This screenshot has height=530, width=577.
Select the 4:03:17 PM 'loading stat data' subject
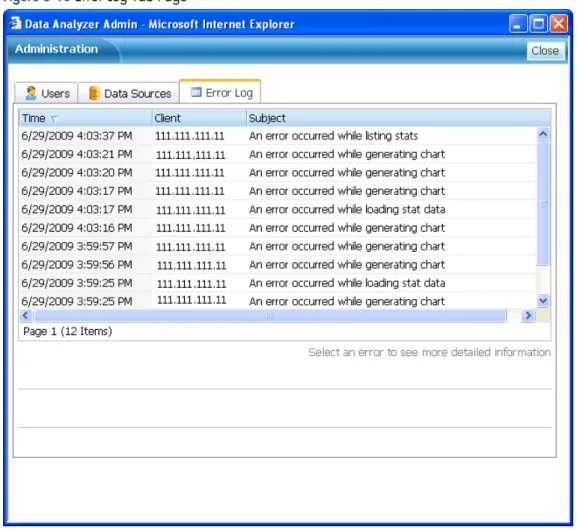pyautogui.click(x=347, y=209)
